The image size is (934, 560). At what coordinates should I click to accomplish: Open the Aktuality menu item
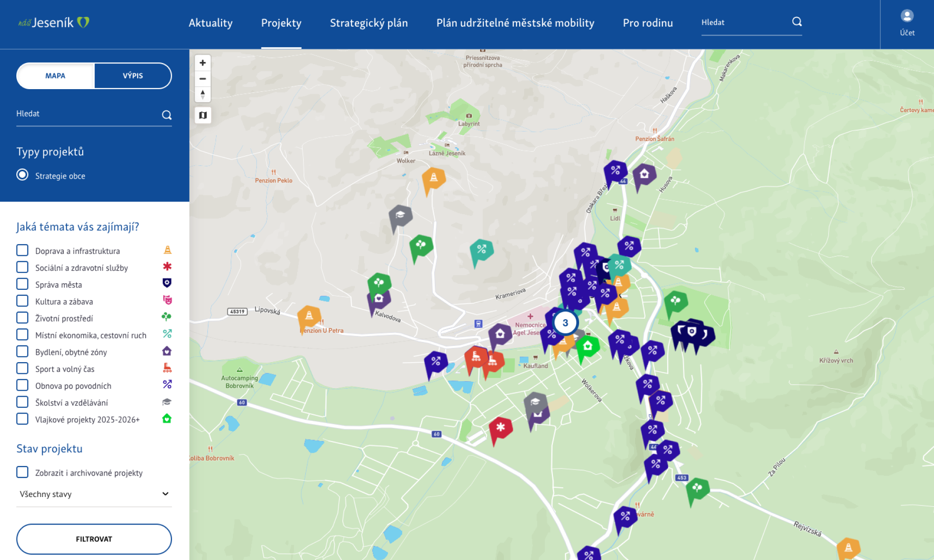pyautogui.click(x=211, y=23)
